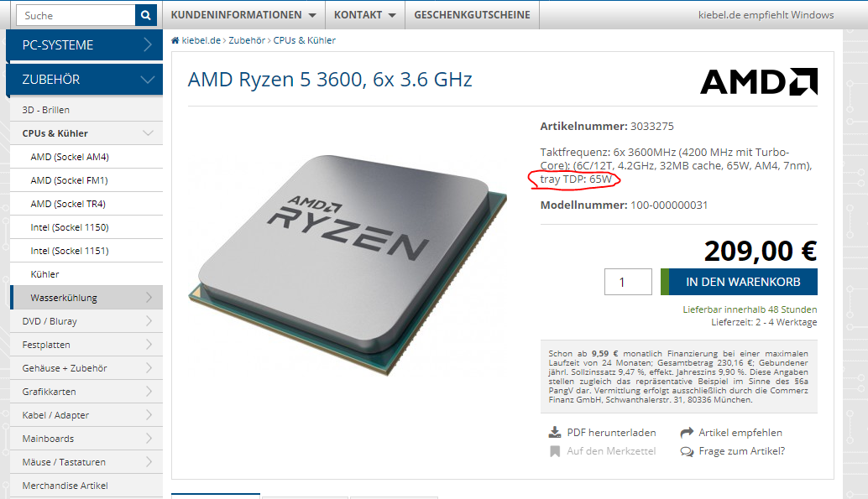Expand the Wasserkühlung submenu arrow
The image size is (868, 499).
[x=149, y=298]
